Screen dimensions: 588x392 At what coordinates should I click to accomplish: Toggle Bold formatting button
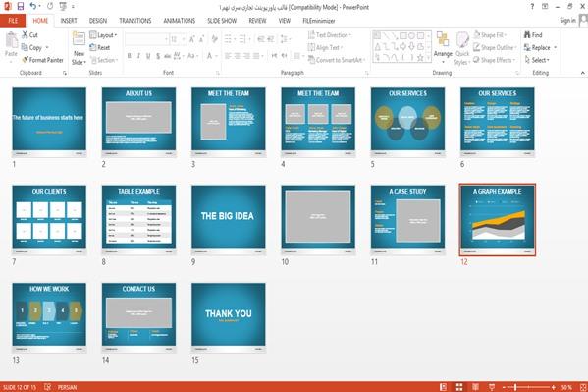pos(129,56)
